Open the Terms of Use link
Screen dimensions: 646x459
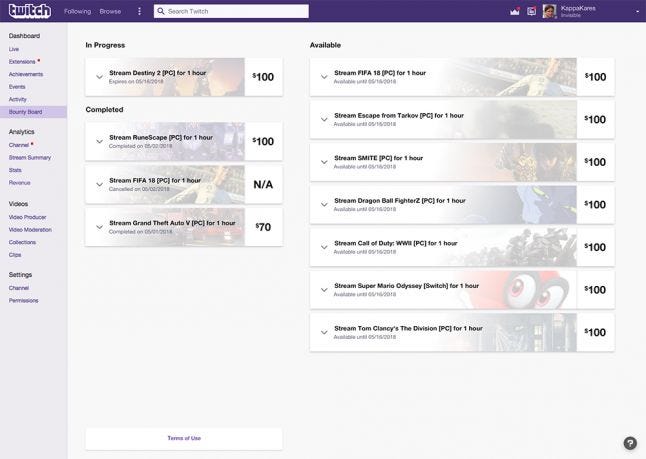[x=184, y=438]
